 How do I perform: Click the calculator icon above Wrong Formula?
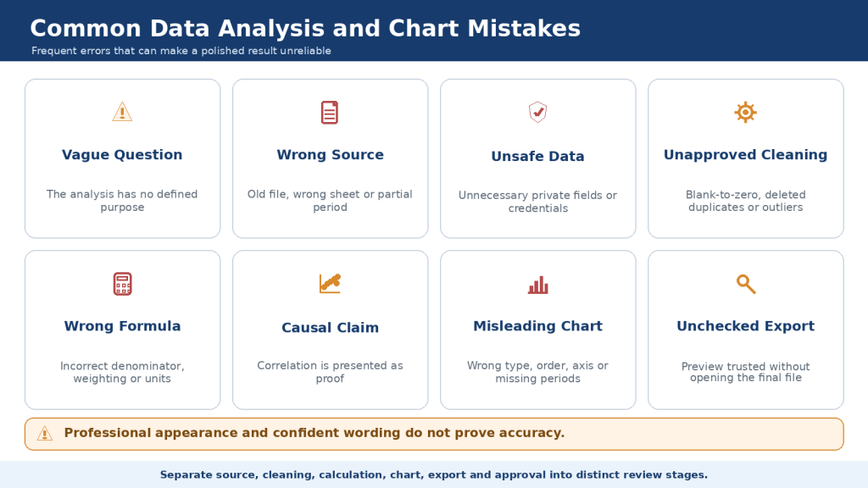point(122,284)
